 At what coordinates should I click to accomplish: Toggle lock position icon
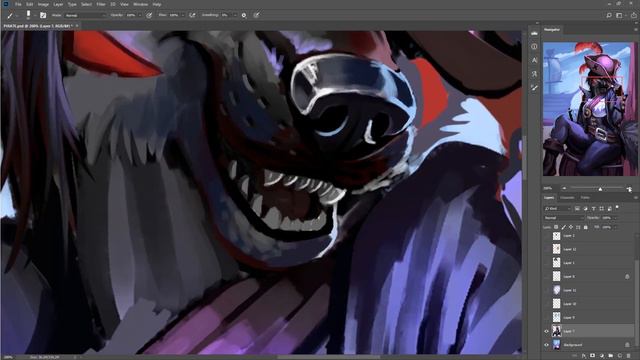coord(571,227)
